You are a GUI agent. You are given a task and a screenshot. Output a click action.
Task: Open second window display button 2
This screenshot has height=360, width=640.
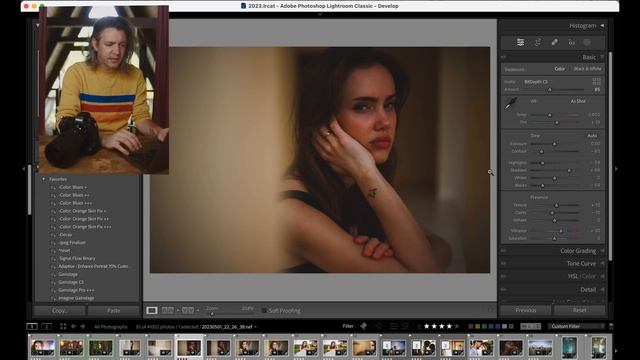(47, 326)
